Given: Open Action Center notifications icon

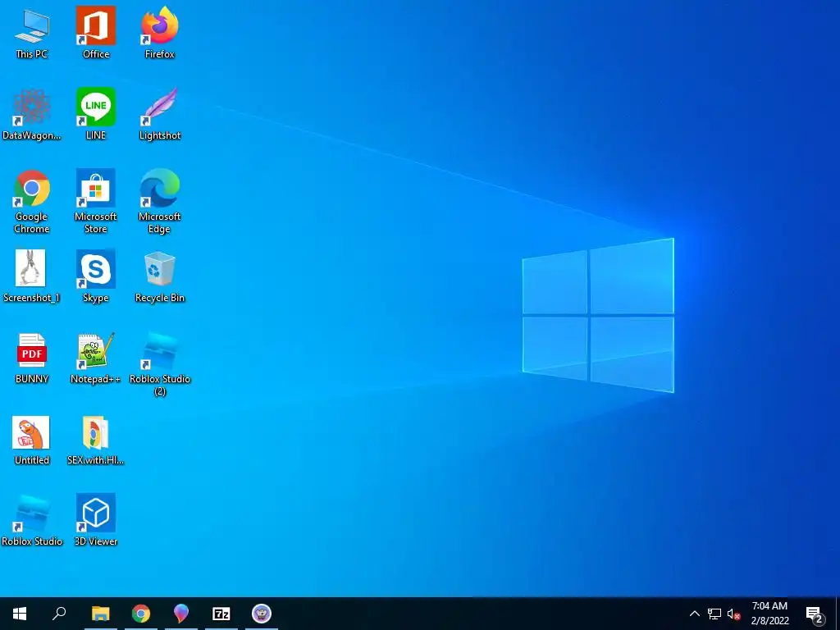Looking at the screenshot, I should (815, 614).
